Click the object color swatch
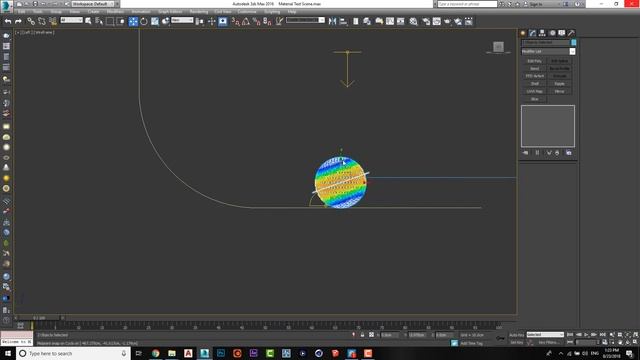This screenshot has height=360, width=640. coord(573,42)
